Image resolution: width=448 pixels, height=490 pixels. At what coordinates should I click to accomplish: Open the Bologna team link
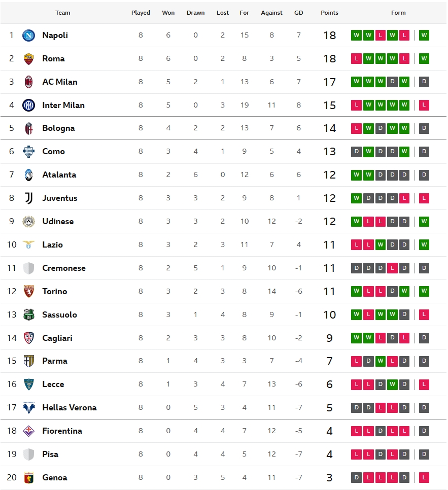point(58,128)
